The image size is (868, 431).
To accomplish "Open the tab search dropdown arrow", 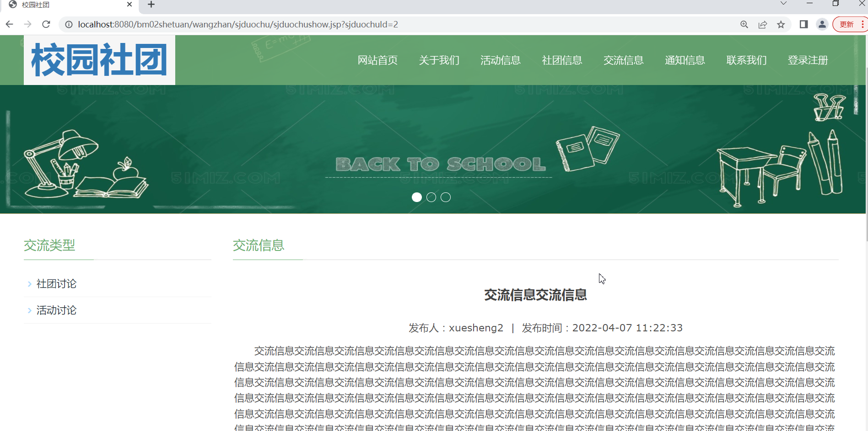I will (783, 4).
